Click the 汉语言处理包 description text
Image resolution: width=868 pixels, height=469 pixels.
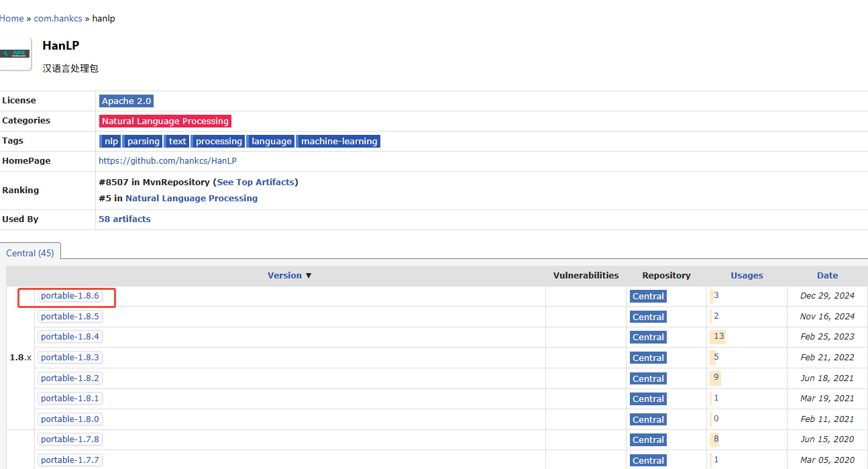70,68
